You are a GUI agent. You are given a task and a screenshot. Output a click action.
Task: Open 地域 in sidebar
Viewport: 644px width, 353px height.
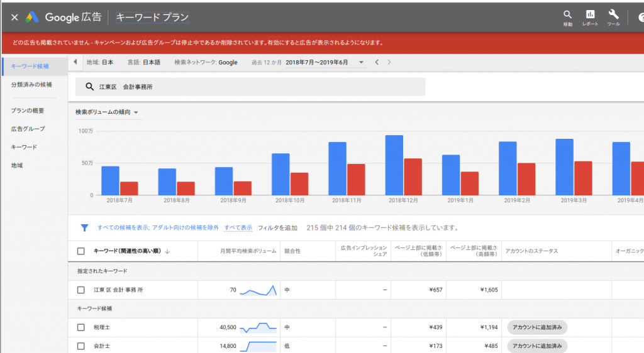click(17, 165)
